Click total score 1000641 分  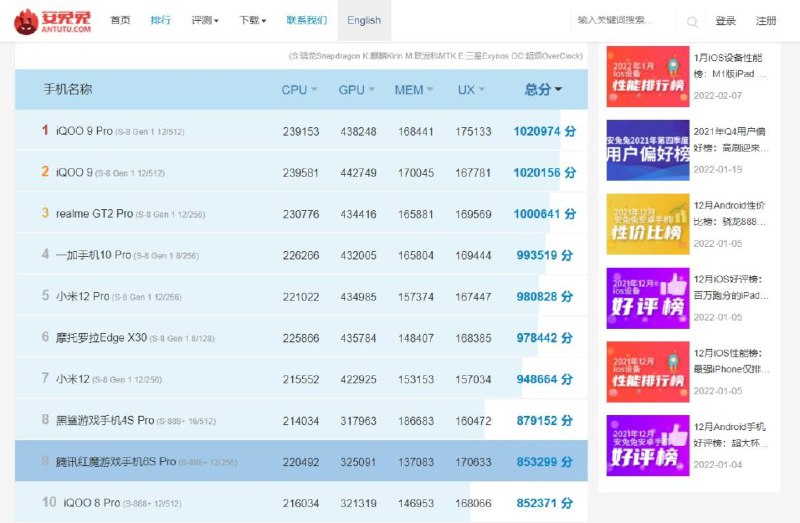(x=544, y=214)
